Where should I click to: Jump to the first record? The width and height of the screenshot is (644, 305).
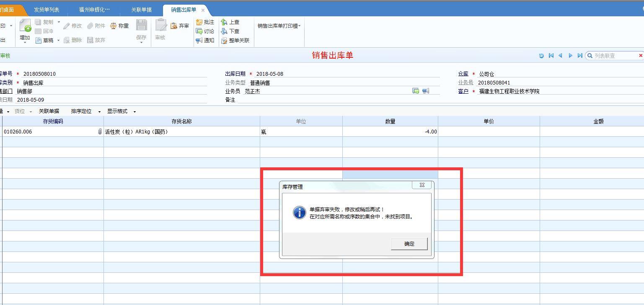coord(551,56)
